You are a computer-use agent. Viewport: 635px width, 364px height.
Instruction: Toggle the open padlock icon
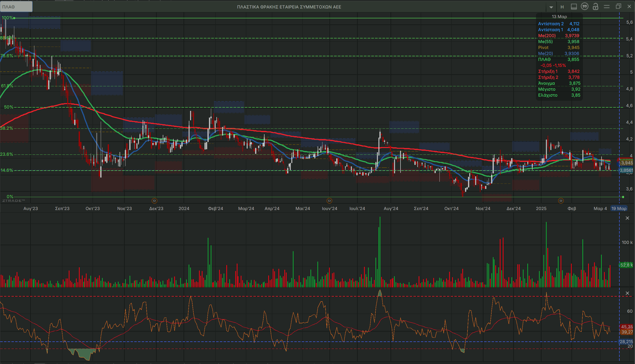[x=596, y=6]
